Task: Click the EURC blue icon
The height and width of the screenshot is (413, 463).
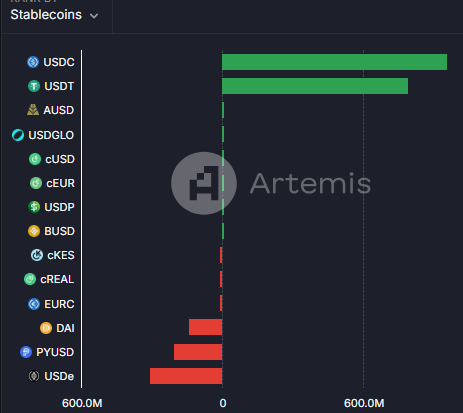Action: click(x=34, y=304)
